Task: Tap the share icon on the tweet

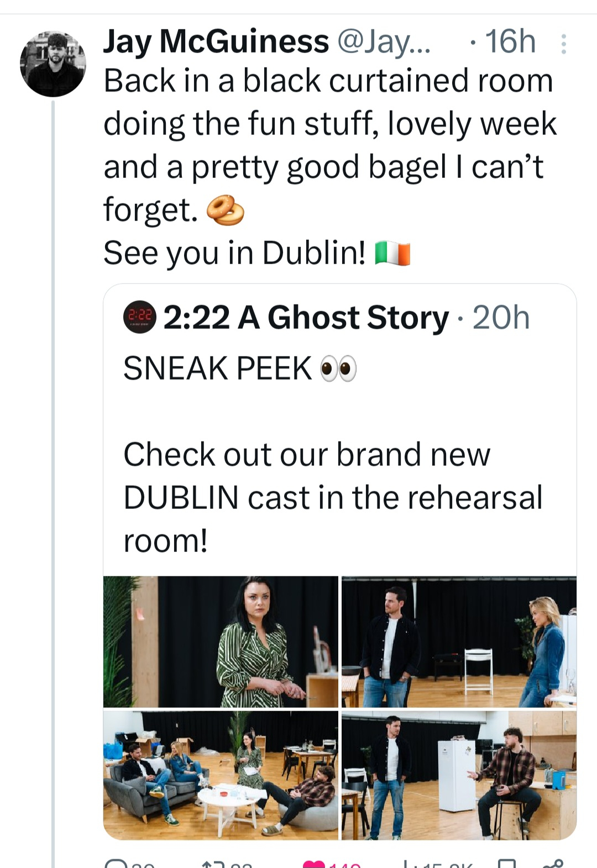Action: point(553,864)
